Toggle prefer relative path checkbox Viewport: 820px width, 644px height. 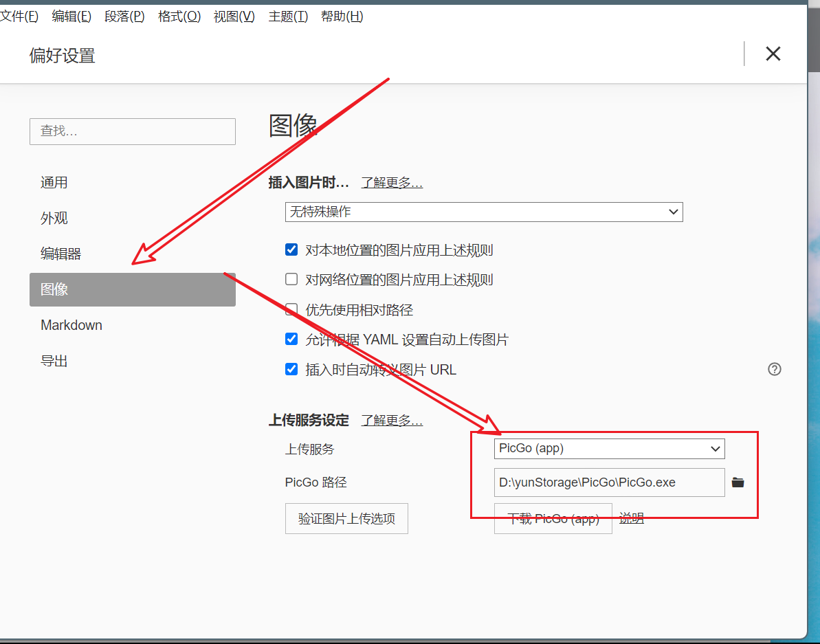tap(291, 309)
